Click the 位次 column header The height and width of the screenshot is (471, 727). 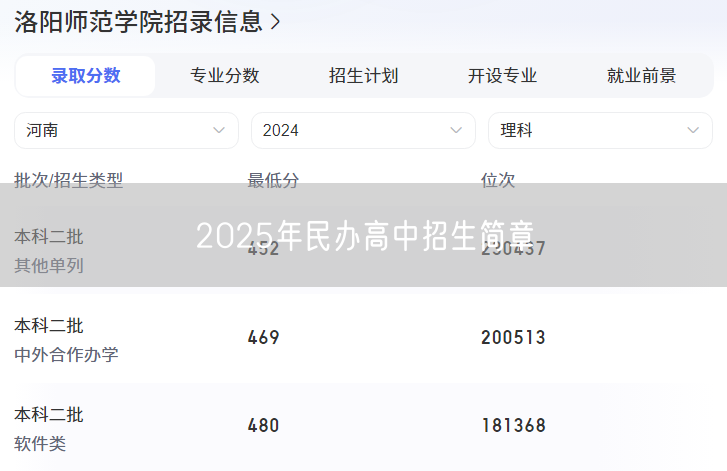(498, 180)
